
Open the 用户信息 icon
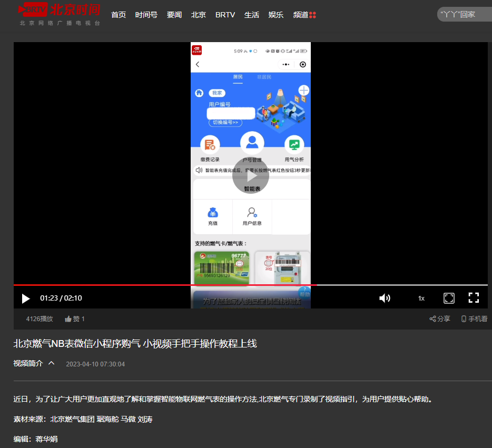coord(252,216)
